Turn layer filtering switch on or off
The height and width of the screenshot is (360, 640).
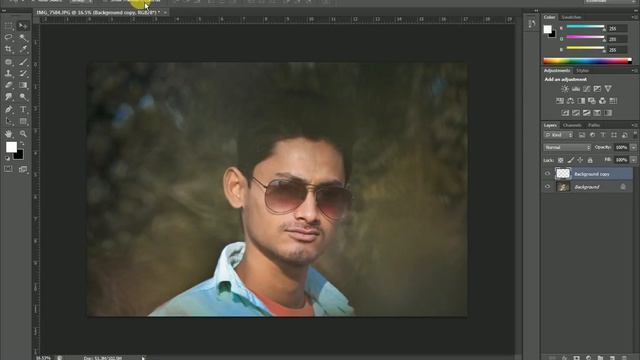[x=635, y=135]
